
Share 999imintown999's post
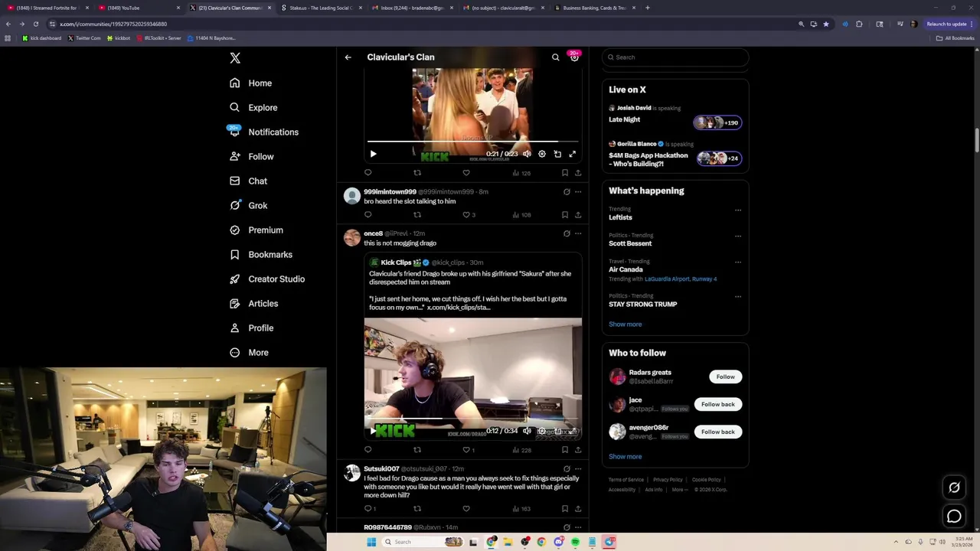tap(578, 215)
